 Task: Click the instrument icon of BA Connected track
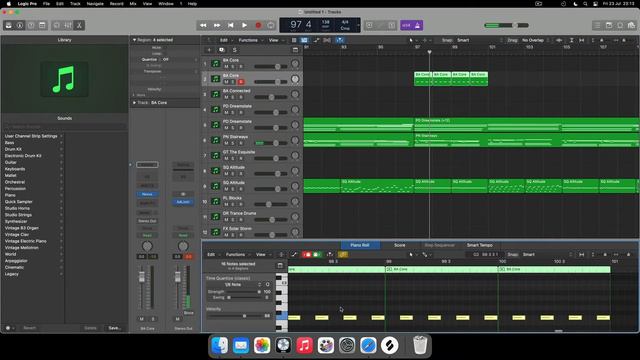point(216,94)
